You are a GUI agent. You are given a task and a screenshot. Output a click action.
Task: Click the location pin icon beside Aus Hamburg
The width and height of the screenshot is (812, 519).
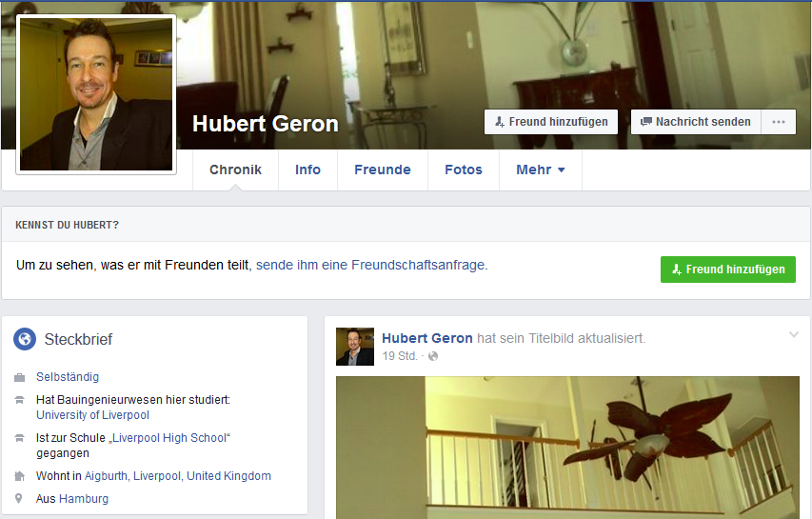pyautogui.click(x=19, y=499)
